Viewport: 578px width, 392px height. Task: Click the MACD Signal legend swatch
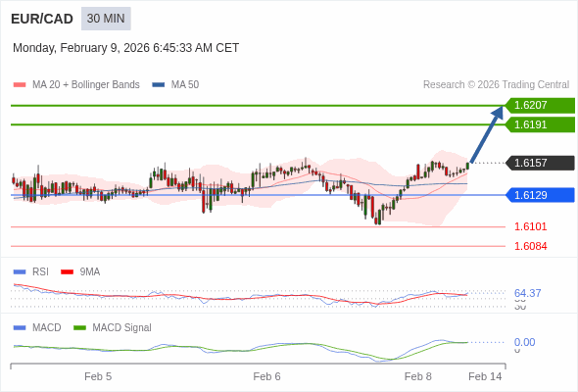click(x=79, y=328)
